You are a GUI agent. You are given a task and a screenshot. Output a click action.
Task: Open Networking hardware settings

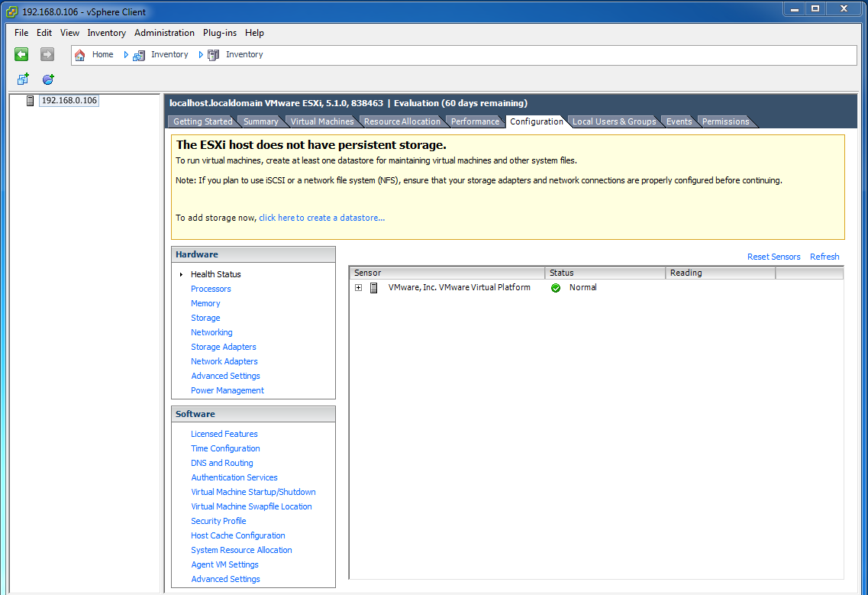(x=211, y=332)
